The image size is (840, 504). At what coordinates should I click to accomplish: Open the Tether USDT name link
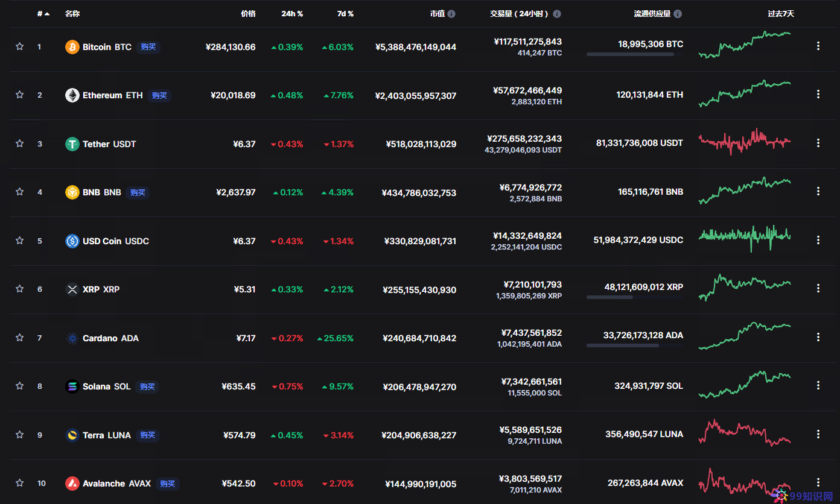109,144
